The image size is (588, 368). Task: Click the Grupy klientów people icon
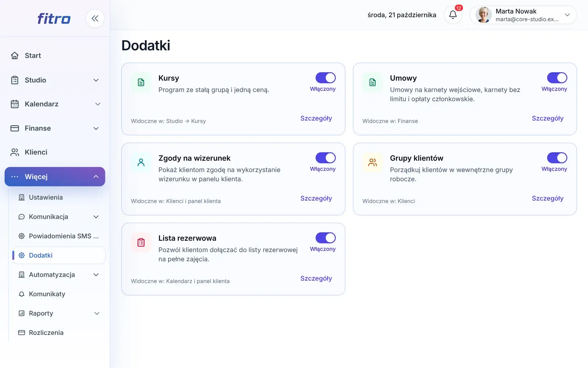(x=373, y=162)
